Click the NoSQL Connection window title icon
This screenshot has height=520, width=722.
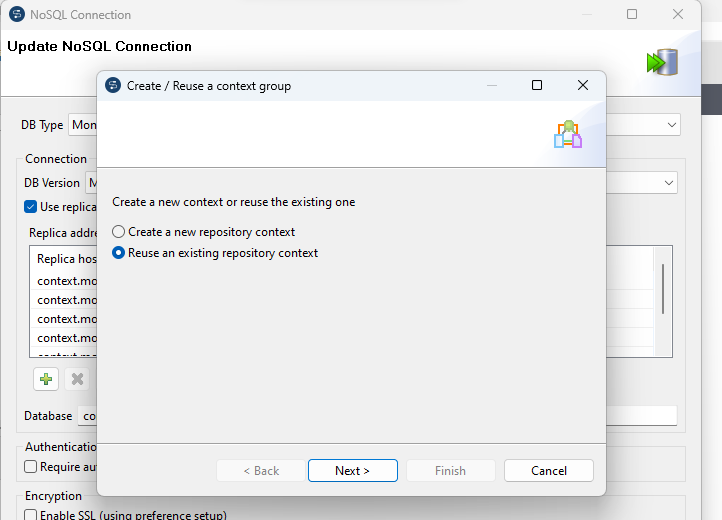(x=15, y=15)
